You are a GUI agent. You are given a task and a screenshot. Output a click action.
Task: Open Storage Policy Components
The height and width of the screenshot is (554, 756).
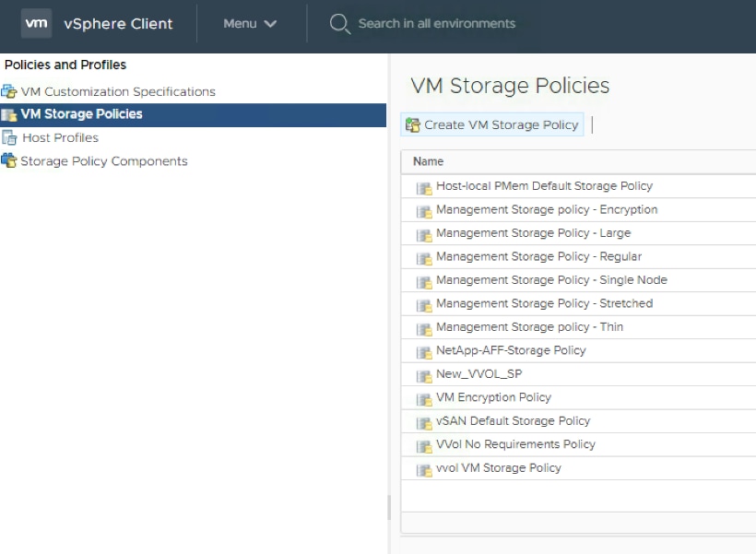(x=104, y=161)
